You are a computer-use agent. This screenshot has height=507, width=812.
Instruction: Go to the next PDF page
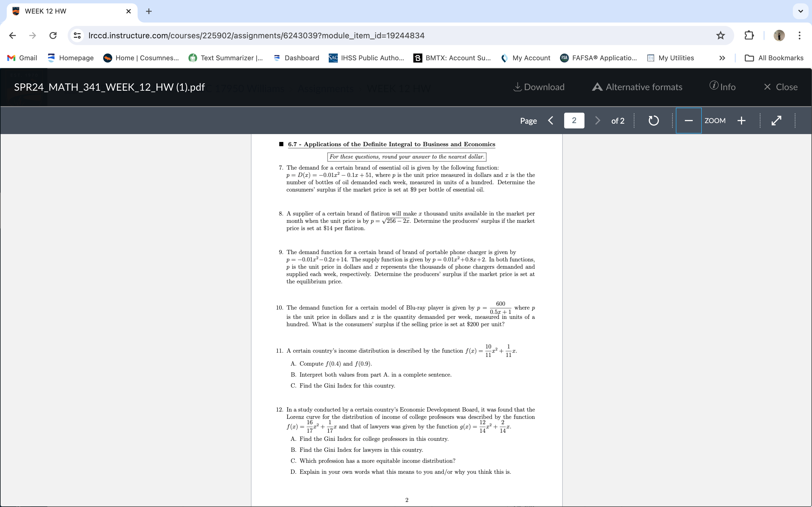(x=597, y=120)
